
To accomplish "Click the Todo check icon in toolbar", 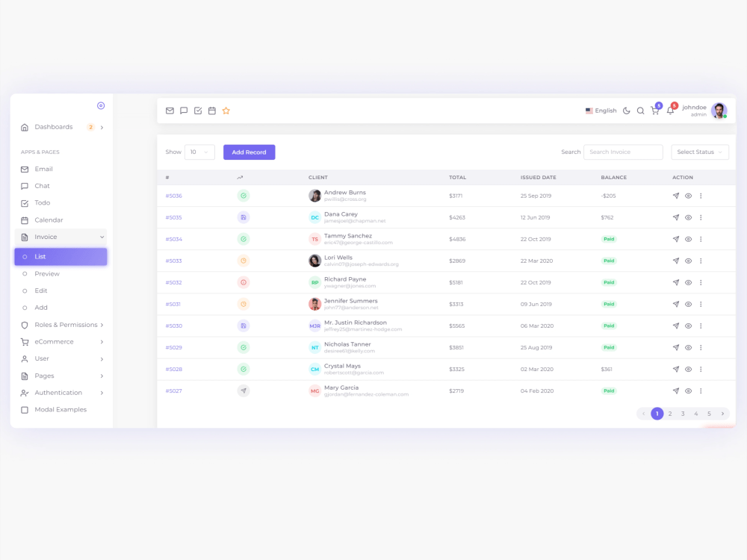I will click(x=198, y=110).
